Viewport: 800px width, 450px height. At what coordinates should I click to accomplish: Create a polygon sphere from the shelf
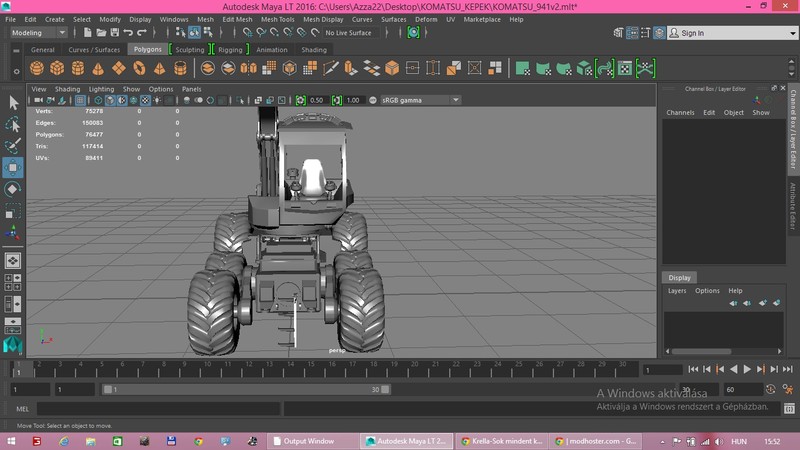(x=37, y=68)
